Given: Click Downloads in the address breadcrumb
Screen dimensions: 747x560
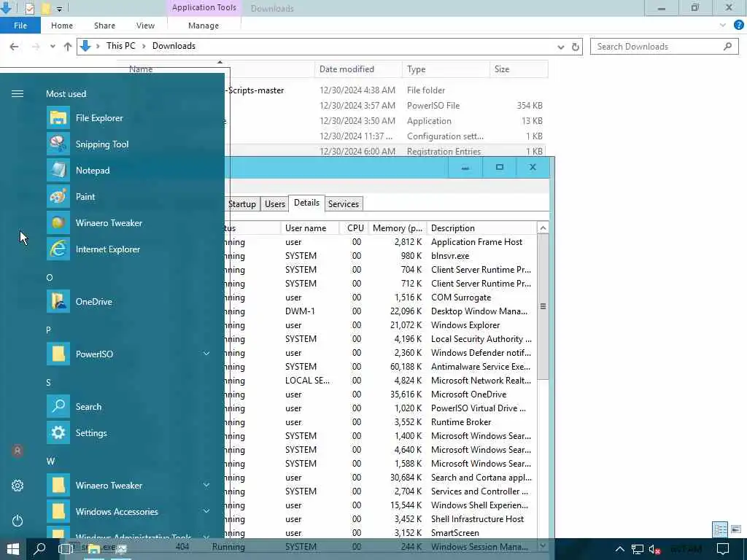Looking at the screenshot, I should click(x=174, y=46).
